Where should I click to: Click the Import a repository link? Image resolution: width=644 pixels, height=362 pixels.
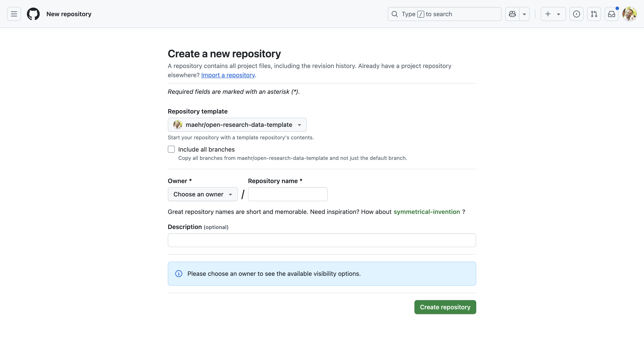pyautogui.click(x=228, y=75)
